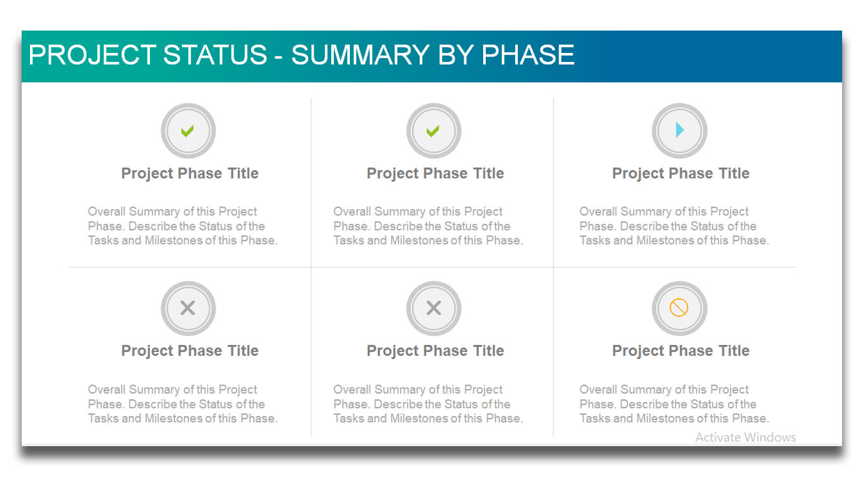Select the orange prohibited status icon
868x478 pixels.
point(679,308)
